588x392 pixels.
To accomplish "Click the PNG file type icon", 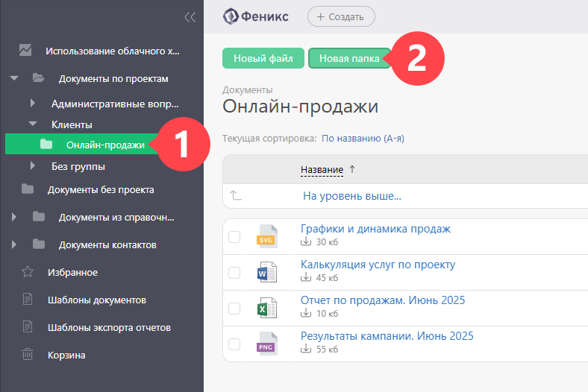I will click(266, 344).
